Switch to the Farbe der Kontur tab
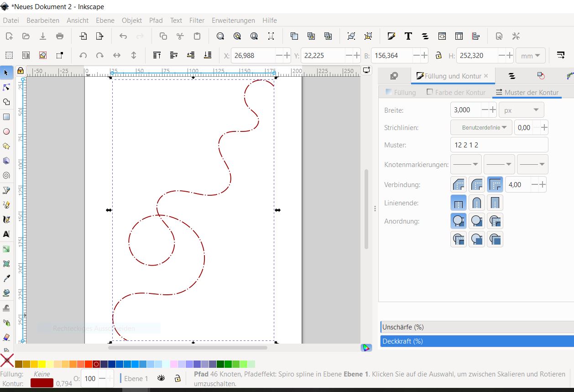Screen dimensions: 574x392 pos(456,92)
